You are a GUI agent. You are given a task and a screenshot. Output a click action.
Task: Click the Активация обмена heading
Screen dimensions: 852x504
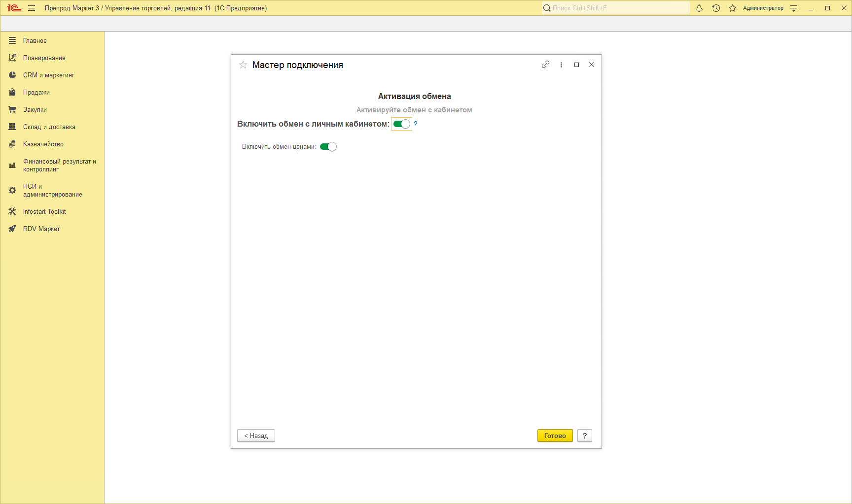pos(415,97)
